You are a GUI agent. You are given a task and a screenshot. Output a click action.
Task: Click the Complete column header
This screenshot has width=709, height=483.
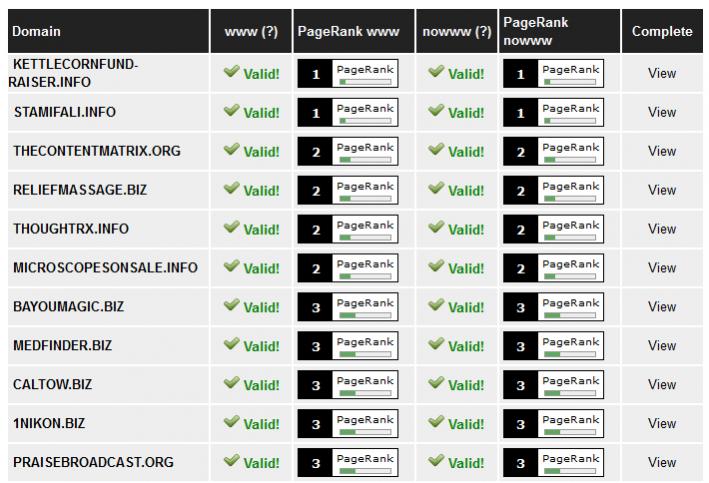click(662, 31)
